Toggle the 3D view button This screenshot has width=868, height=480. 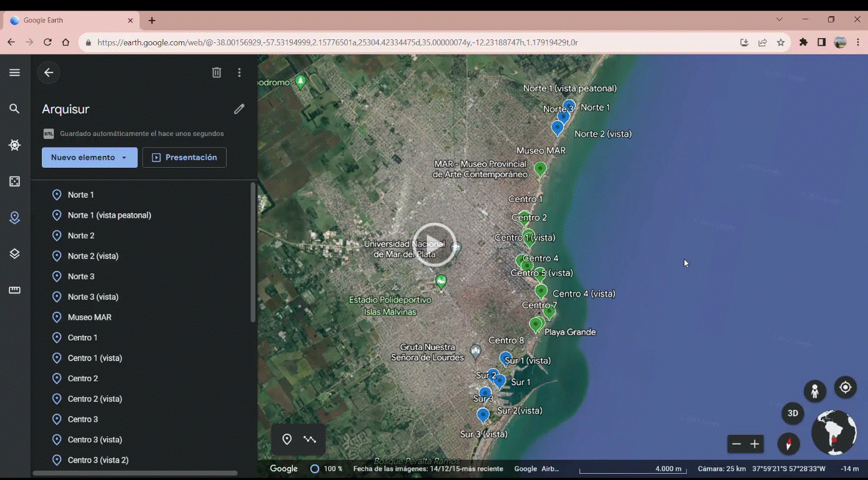coord(792,413)
